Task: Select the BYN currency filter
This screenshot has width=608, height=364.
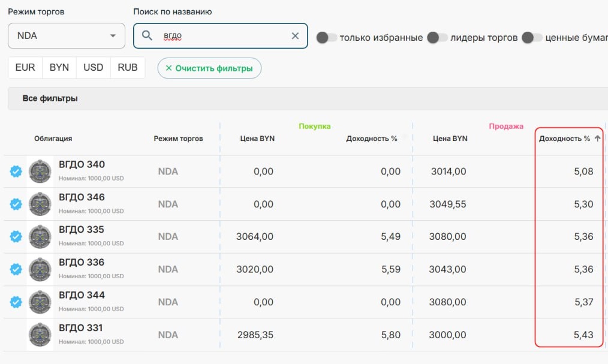Action: [x=59, y=68]
